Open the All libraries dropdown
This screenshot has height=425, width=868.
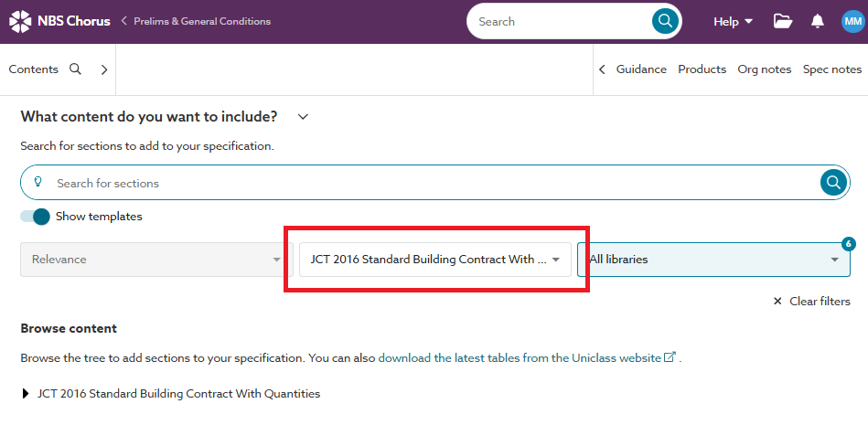(x=713, y=260)
